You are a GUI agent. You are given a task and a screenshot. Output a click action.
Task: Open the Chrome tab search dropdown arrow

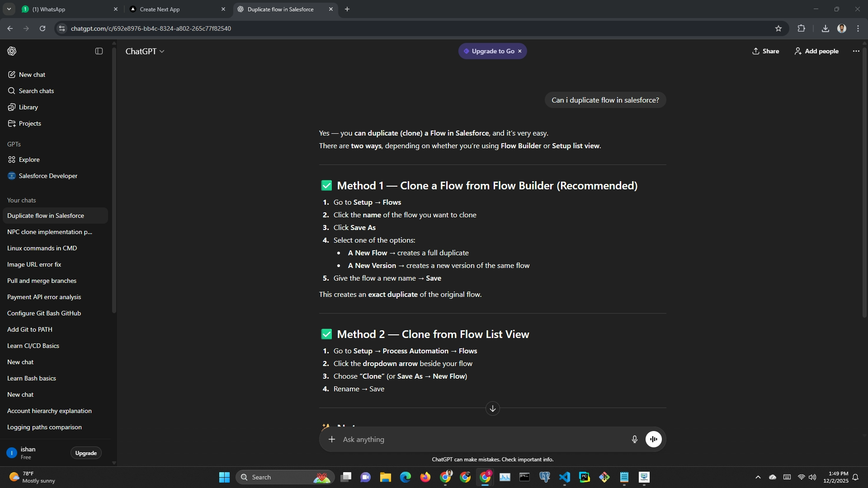[9, 9]
